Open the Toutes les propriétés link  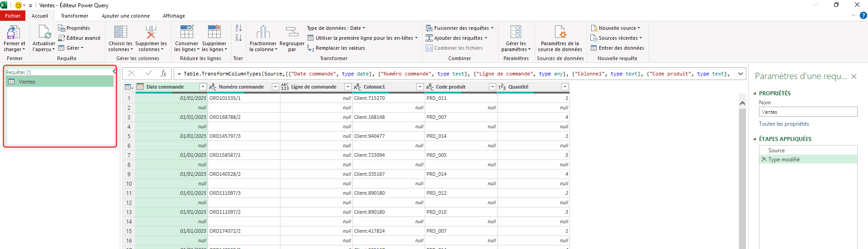click(x=784, y=124)
